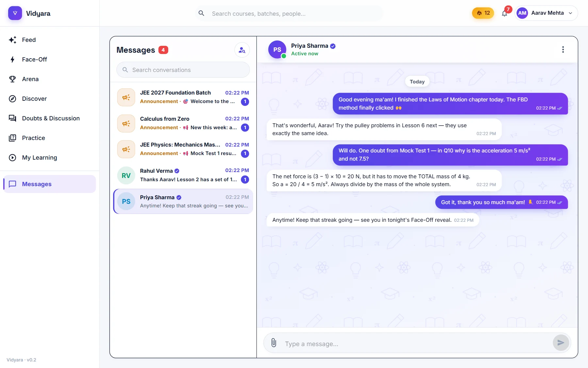Open JEE 2027 Foundation Batch conversation
The image size is (588, 368).
coord(183,97)
